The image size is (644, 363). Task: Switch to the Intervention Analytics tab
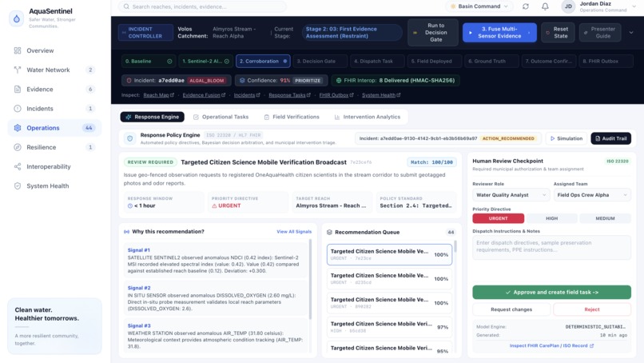click(x=368, y=118)
